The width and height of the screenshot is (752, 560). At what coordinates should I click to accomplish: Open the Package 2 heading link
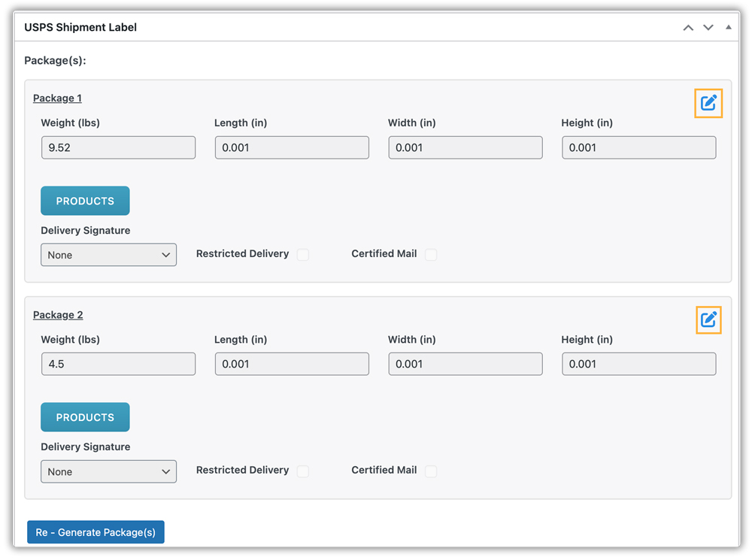57,315
